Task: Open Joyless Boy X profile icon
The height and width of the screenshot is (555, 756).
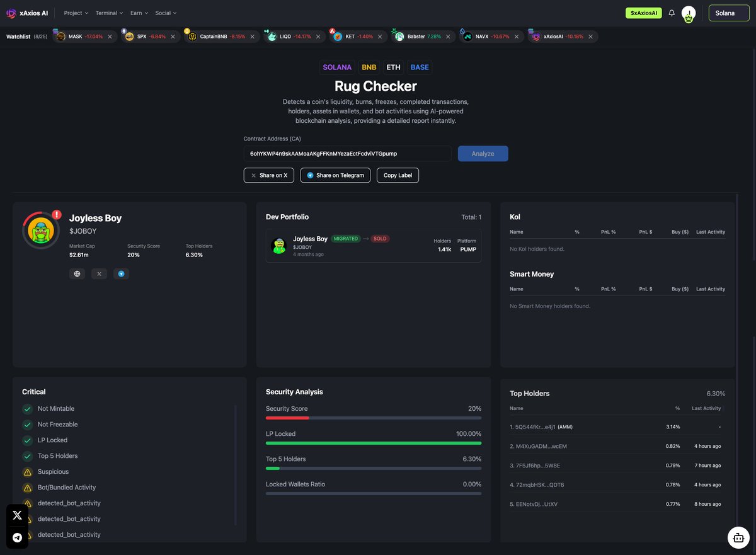Action: point(99,274)
